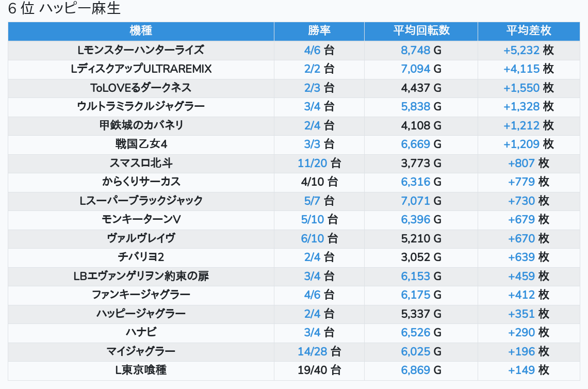Select ToLOVEるダークネス machine name
The width and height of the screenshot is (588, 389).
141,88
